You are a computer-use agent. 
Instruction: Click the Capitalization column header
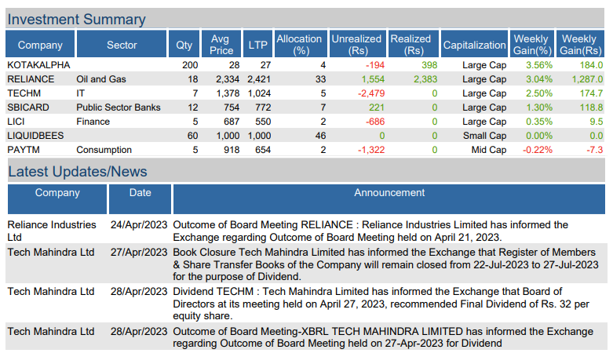pyautogui.click(x=474, y=44)
